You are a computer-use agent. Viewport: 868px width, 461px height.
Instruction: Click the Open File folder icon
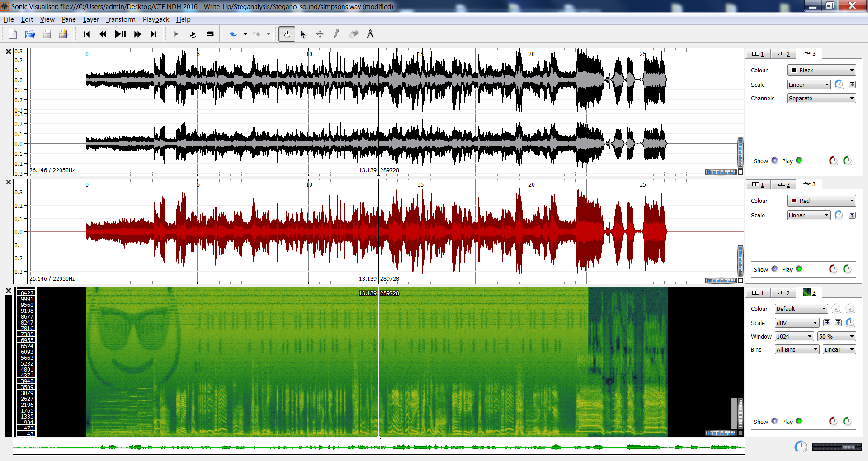[x=30, y=34]
